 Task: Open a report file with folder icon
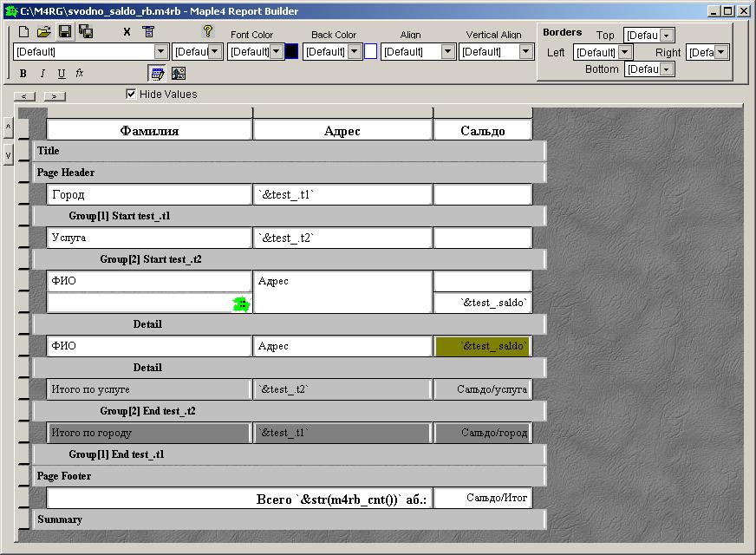[x=43, y=32]
